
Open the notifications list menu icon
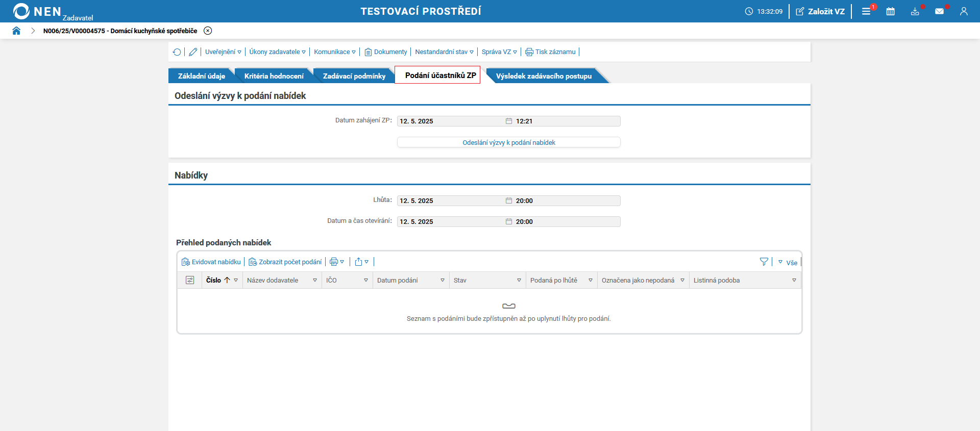click(x=866, y=11)
